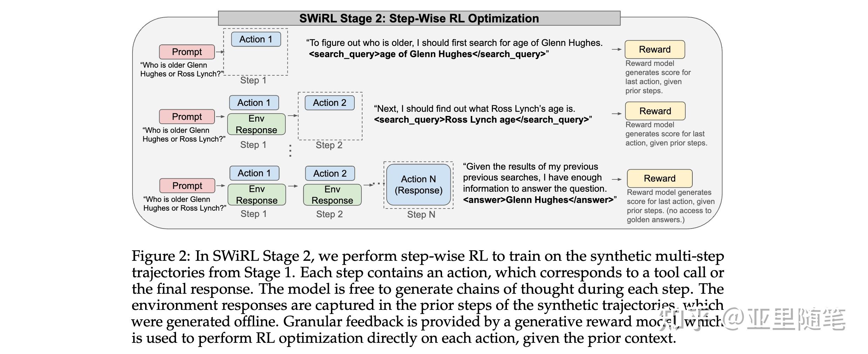Image resolution: width=868 pixels, height=354 pixels.
Task: Click Env Response under Action 2 in third row
Action: point(332,195)
